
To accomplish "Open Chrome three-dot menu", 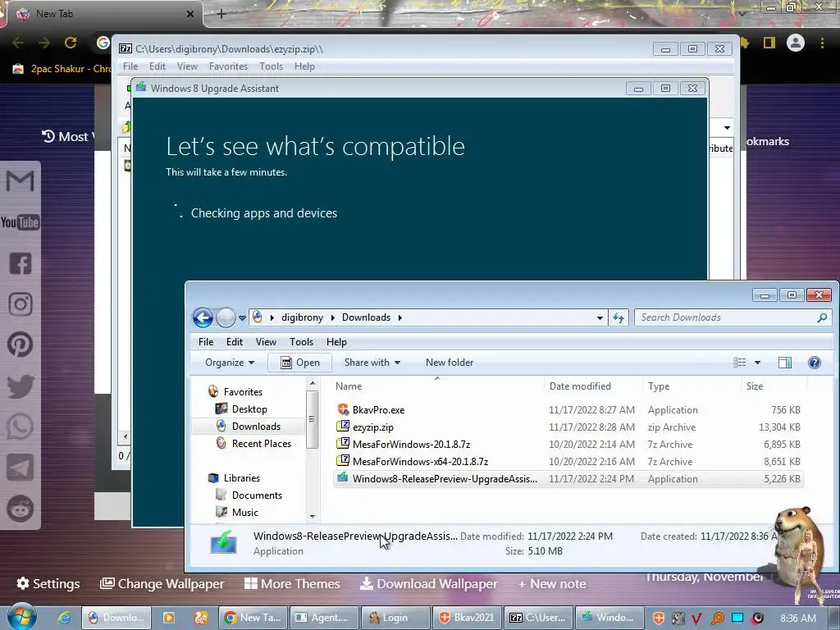I will click(822, 43).
